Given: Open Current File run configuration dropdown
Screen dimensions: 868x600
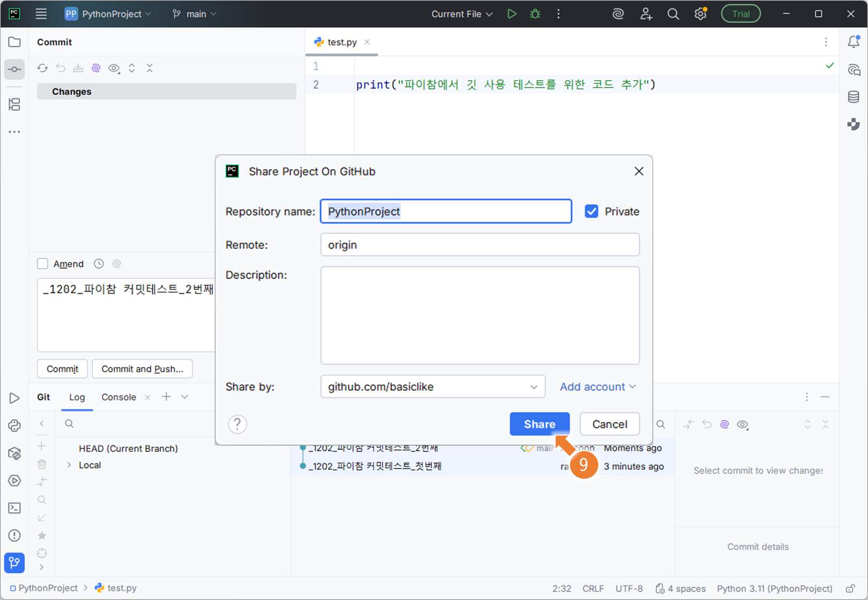Looking at the screenshot, I should (x=462, y=14).
